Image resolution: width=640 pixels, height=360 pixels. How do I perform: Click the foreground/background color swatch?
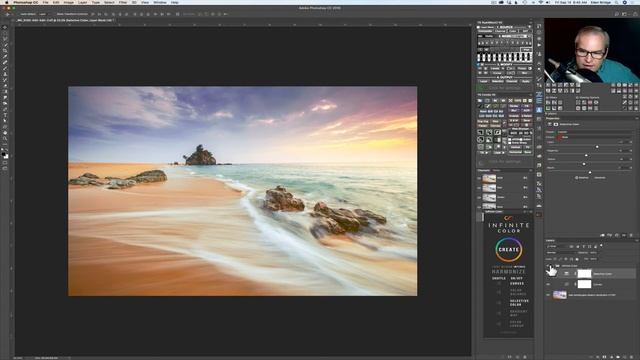tap(5, 155)
